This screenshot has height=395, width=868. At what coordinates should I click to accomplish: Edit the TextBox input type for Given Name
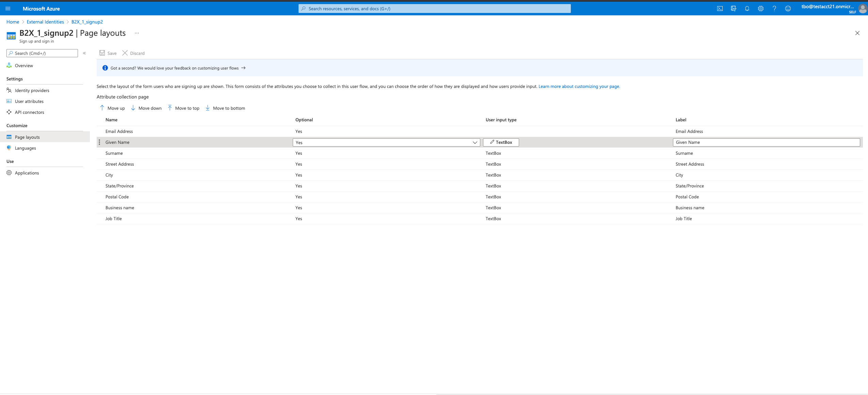click(501, 142)
